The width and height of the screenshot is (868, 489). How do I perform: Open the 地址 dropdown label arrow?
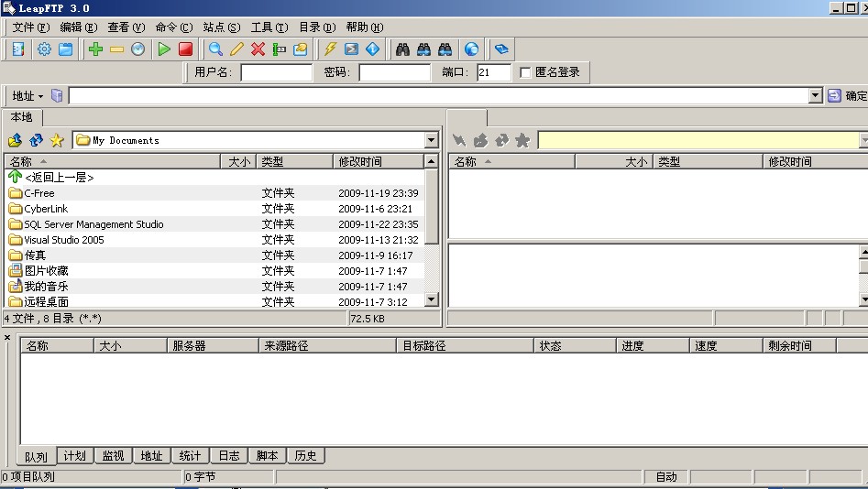40,96
